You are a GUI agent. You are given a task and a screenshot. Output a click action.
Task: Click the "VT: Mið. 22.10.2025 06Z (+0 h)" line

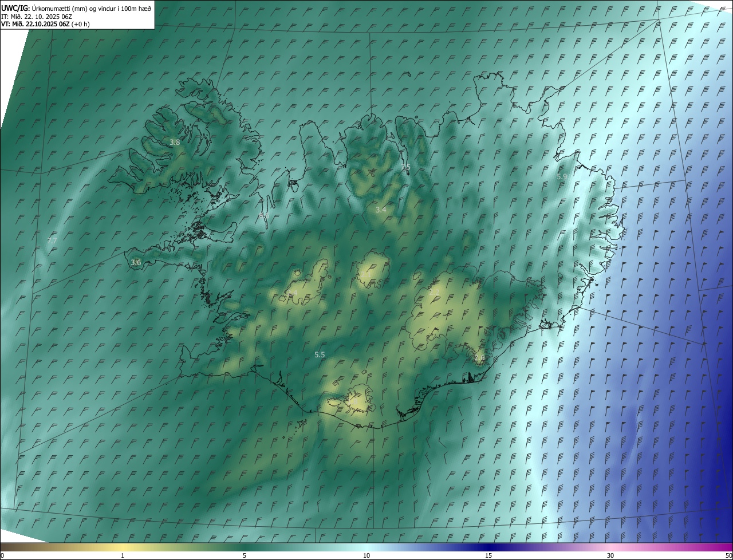pyautogui.click(x=45, y=24)
